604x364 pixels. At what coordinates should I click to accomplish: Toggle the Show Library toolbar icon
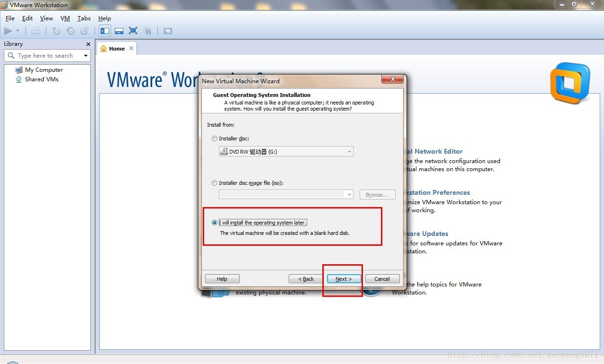coord(105,31)
